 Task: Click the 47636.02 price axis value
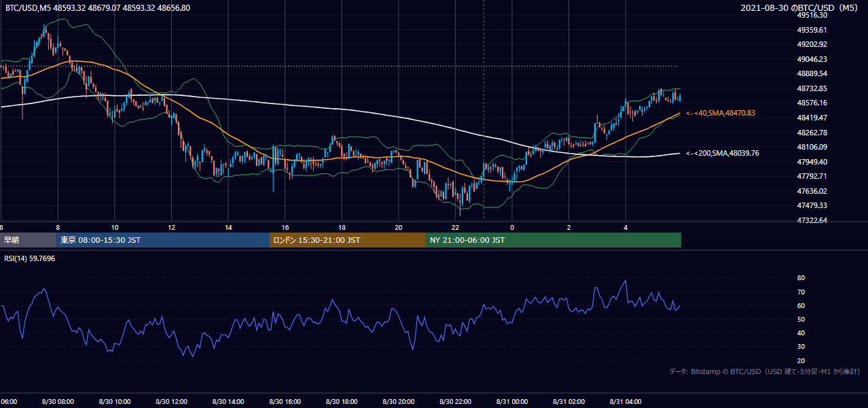click(x=812, y=191)
